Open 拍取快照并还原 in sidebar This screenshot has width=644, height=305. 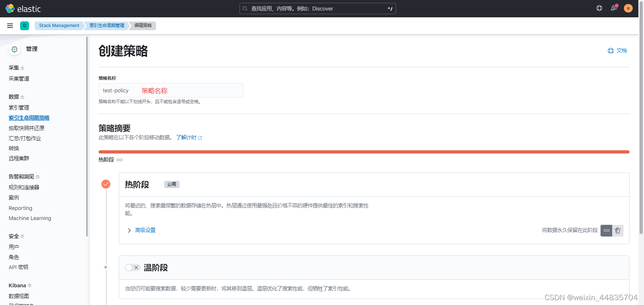[x=27, y=128]
